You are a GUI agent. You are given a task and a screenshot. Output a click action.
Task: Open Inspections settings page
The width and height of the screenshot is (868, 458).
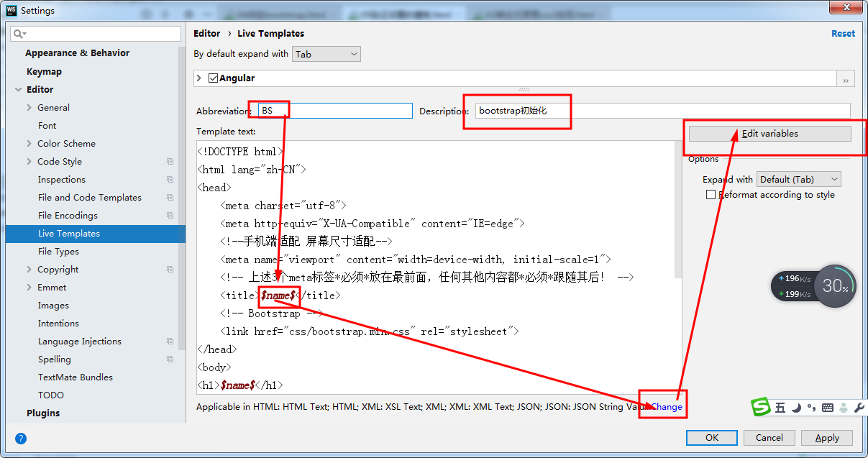[61, 180]
